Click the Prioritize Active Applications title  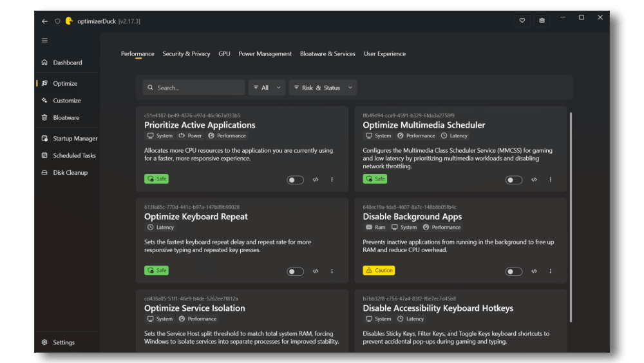[200, 125]
